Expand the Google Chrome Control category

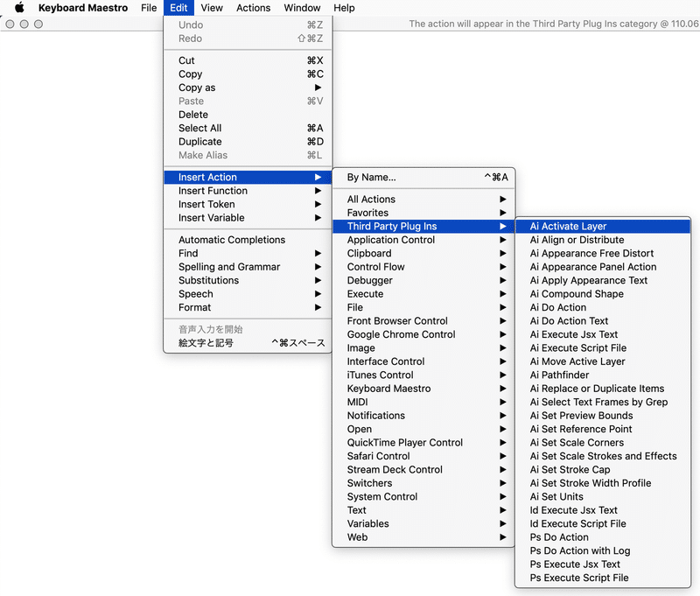click(423, 334)
